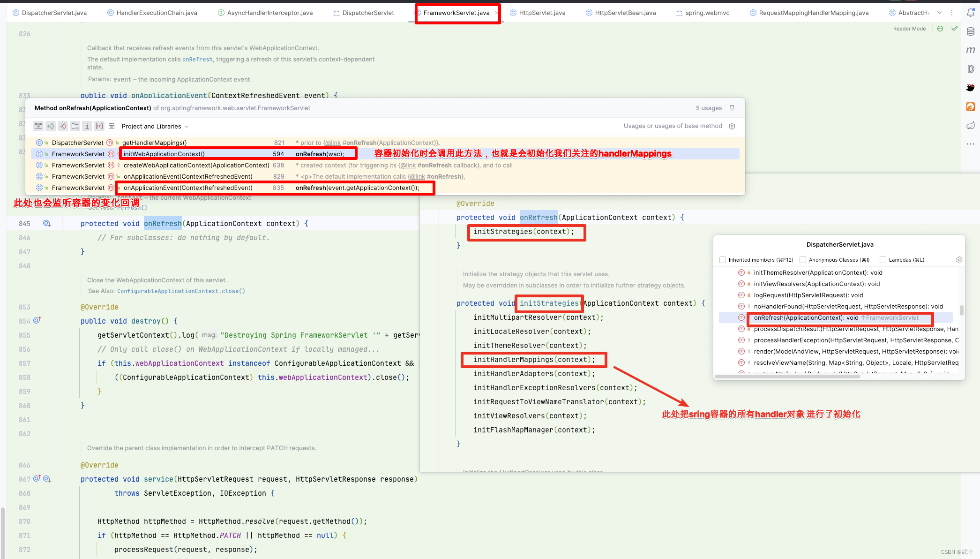980x559 pixels.
Task: Click the gutter icon on line 845
Action: (x=47, y=223)
